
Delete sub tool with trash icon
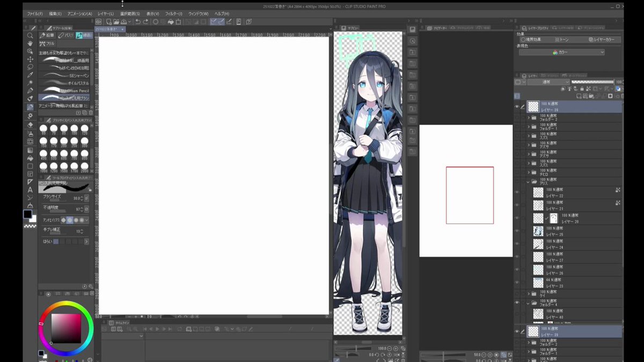pos(90,113)
